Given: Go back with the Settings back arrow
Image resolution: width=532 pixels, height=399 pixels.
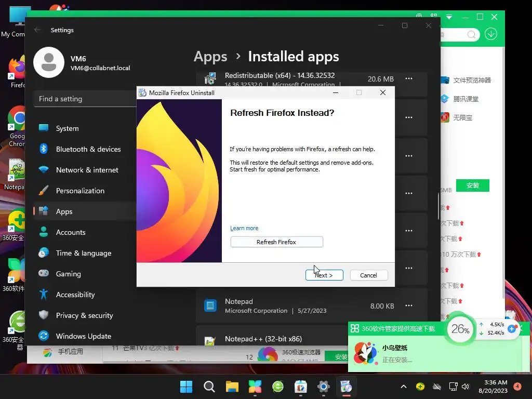Looking at the screenshot, I should point(37,30).
